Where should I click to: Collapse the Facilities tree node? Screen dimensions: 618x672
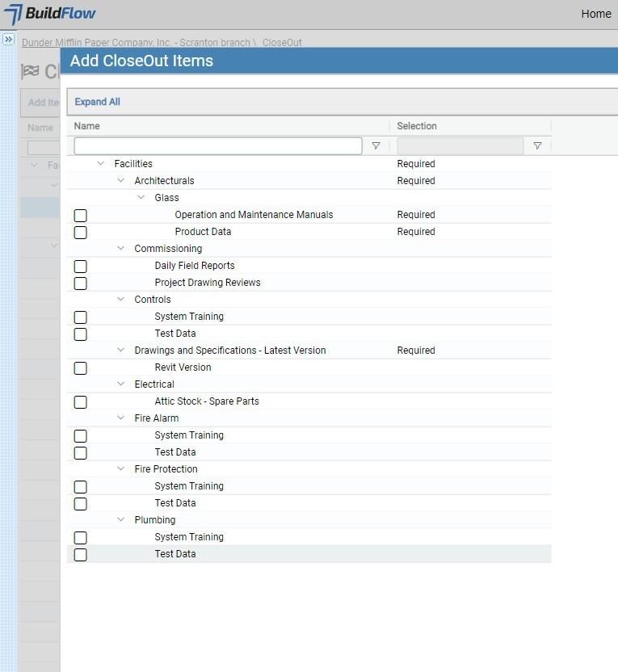(101, 163)
